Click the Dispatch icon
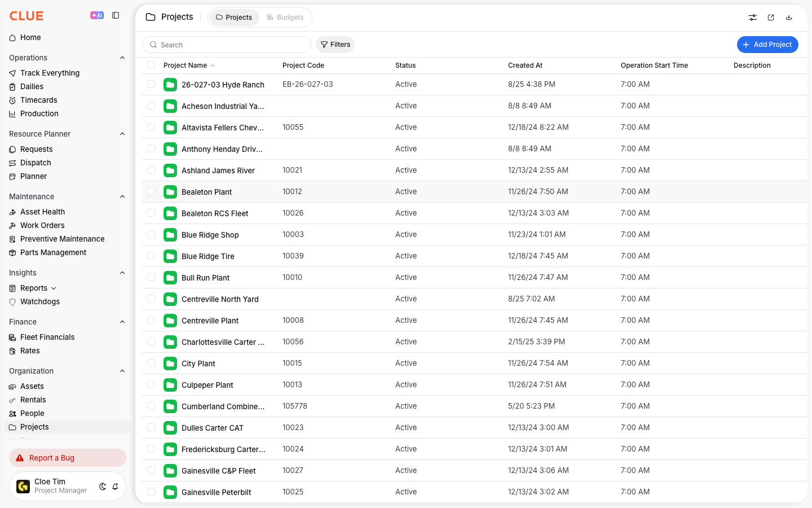Viewport: 812px width, 508px height. (12, 163)
